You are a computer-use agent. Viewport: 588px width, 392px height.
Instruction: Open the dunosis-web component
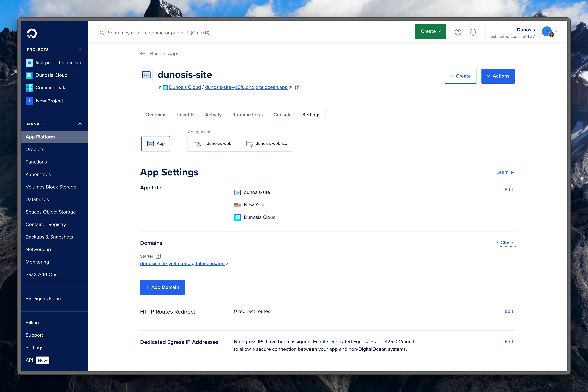tap(214, 143)
